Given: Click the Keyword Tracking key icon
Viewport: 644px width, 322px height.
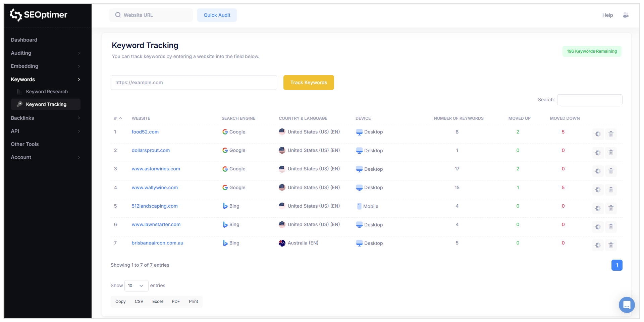Looking at the screenshot, I should pos(20,104).
